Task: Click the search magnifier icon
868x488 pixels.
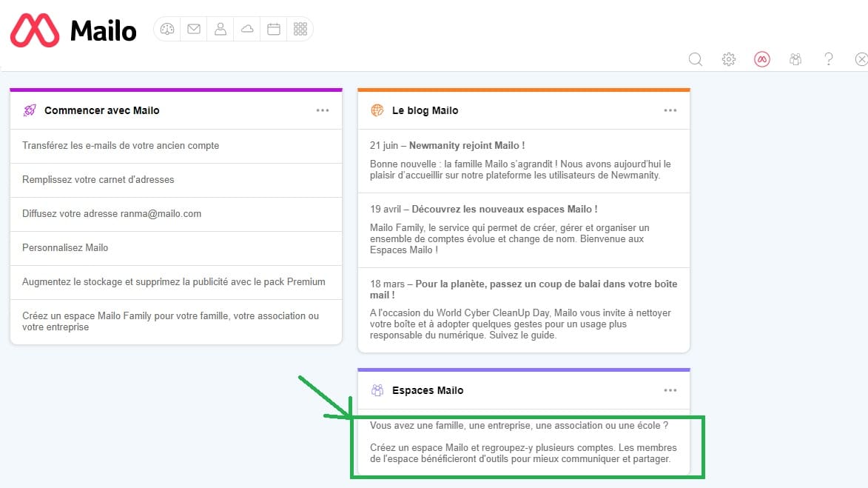Action: point(696,59)
